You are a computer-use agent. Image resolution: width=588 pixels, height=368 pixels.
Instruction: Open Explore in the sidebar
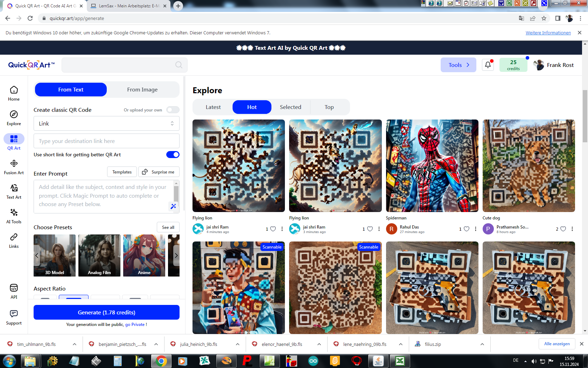coord(14,118)
